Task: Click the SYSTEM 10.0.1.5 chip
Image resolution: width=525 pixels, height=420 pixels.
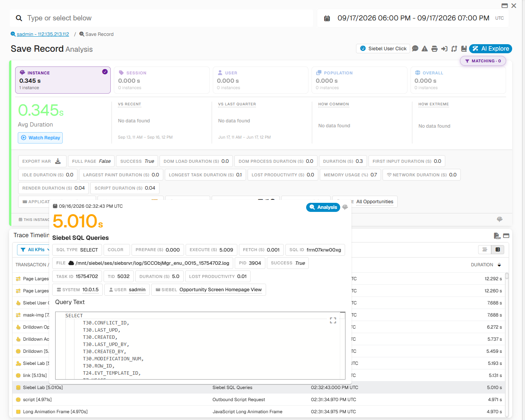Action: [x=77, y=290]
